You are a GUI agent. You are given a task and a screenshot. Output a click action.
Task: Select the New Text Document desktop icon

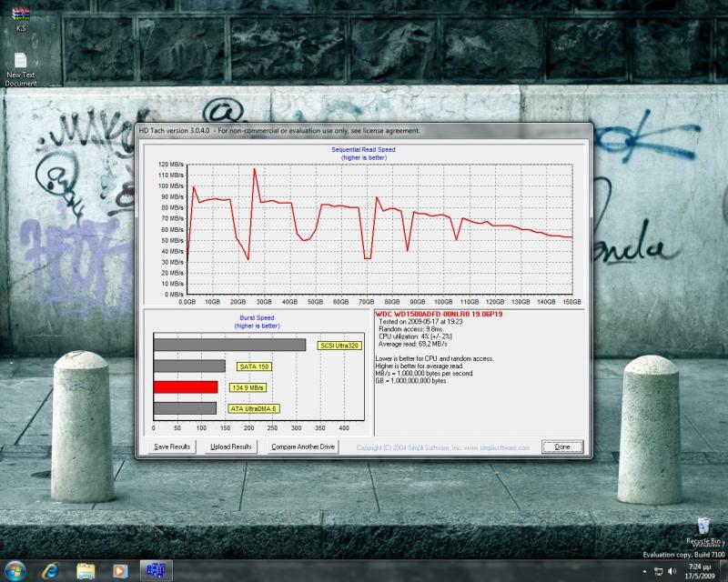point(21,69)
